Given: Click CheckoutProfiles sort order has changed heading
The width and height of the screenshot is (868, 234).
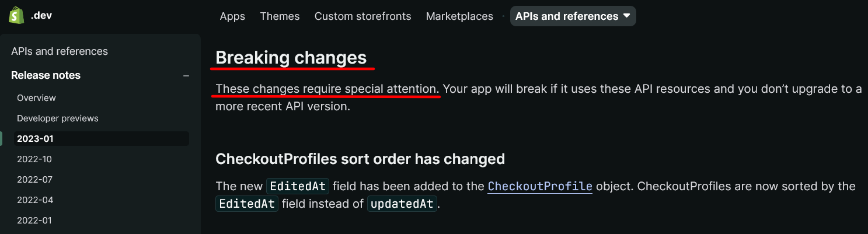Looking at the screenshot, I should click(360, 159).
